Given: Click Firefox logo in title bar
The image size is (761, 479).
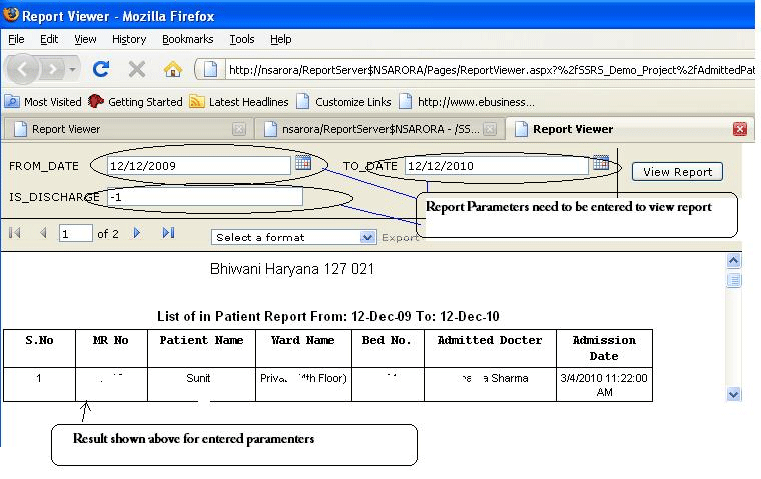Looking at the screenshot, I should [11, 15].
